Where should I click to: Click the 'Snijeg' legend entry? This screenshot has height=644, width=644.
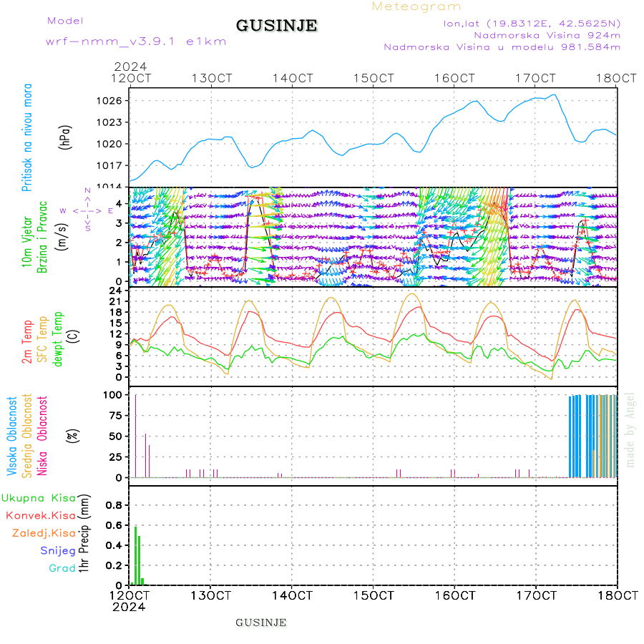pos(58,551)
